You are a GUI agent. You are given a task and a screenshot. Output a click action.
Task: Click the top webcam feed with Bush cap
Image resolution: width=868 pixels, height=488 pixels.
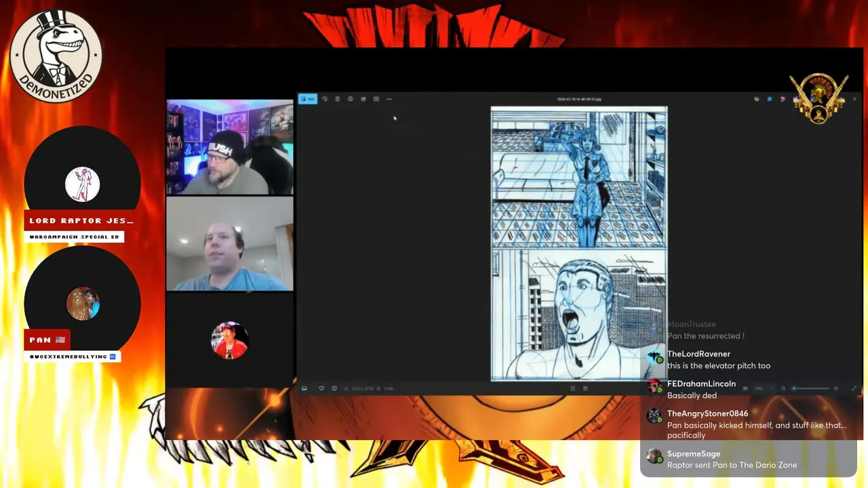click(230, 148)
